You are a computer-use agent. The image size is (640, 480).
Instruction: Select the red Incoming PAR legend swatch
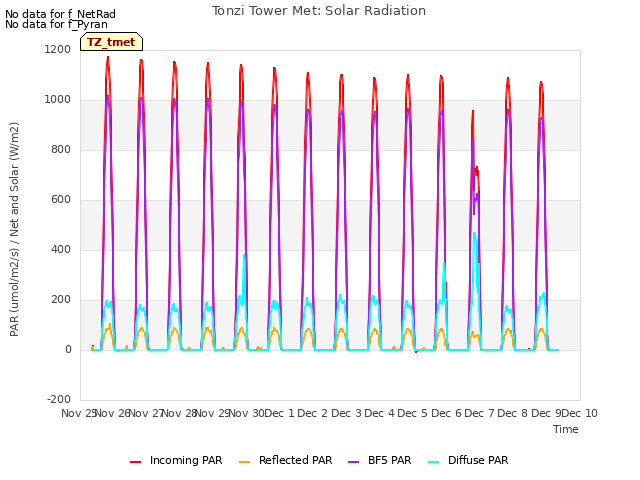[136, 462]
